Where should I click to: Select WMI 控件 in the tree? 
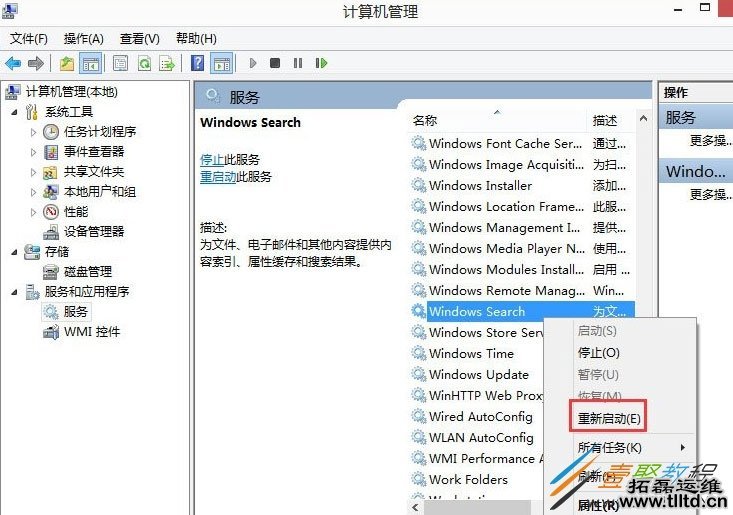(x=92, y=332)
